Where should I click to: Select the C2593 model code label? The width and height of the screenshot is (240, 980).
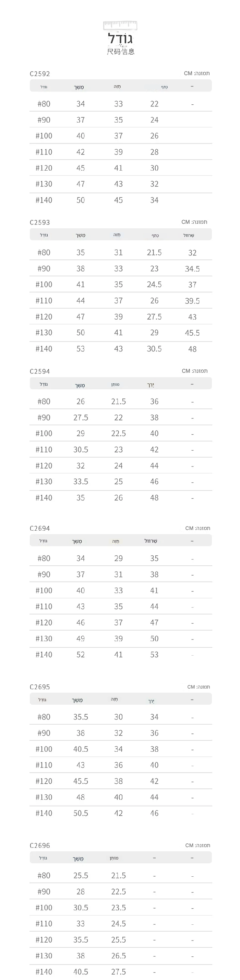coord(40,222)
